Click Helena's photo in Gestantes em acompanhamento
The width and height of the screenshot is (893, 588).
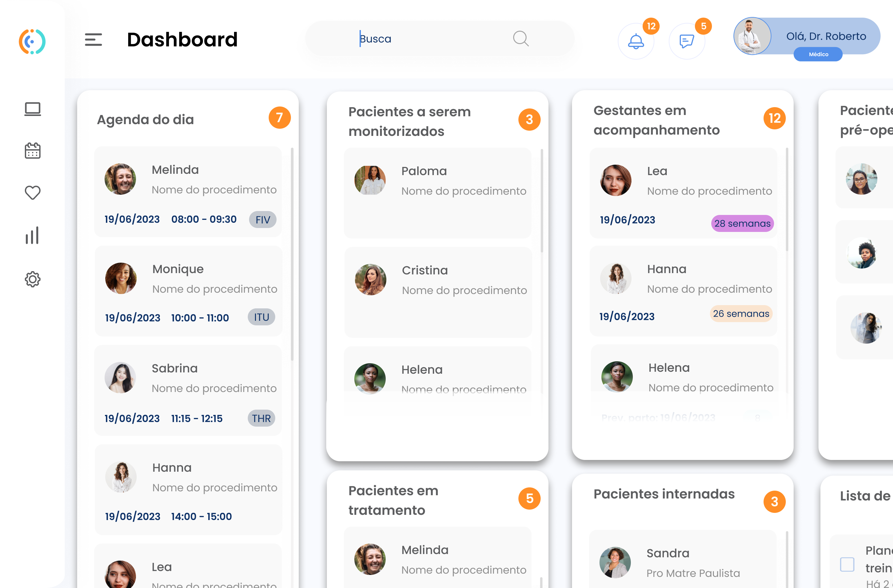(617, 377)
